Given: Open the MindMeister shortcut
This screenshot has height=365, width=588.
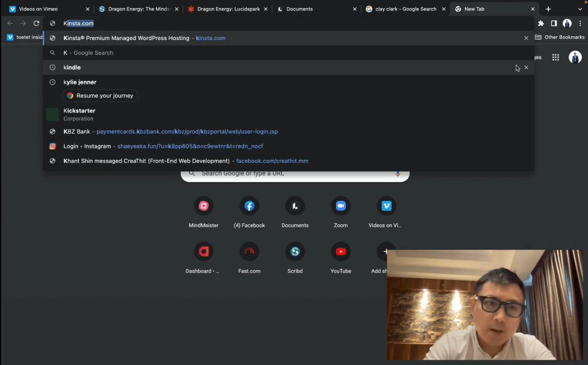Looking at the screenshot, I should pyautogui.click(x=204, y=212).
